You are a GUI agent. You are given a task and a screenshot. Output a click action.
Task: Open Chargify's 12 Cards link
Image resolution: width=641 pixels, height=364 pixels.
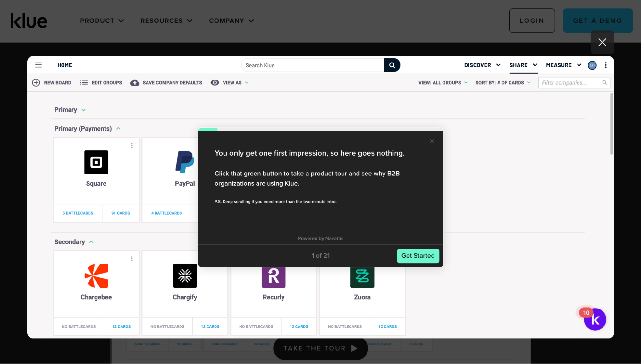[x=210, y=326]
